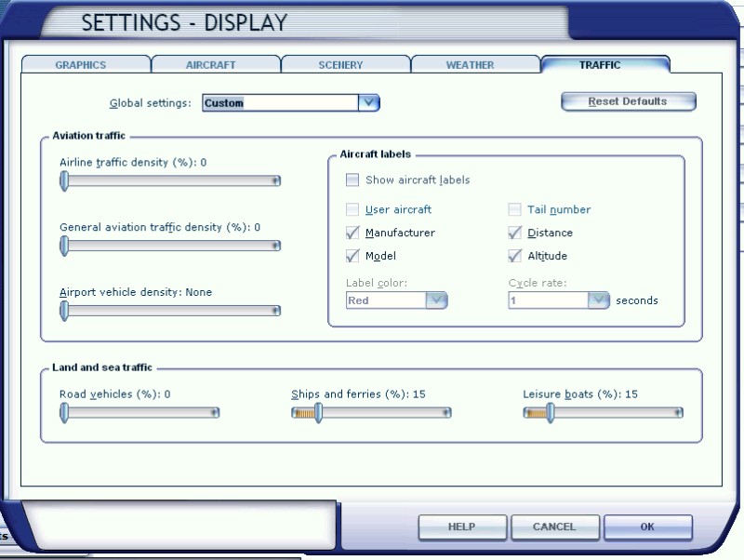Click the Airline traffic density slider
The image size is (744, 560).
pos(170,181)
